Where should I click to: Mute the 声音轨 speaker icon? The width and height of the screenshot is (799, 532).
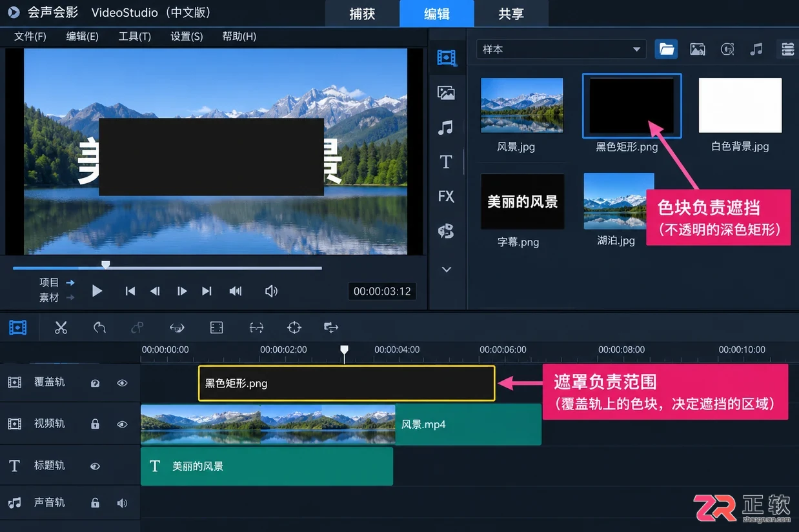tap(121, 503)
